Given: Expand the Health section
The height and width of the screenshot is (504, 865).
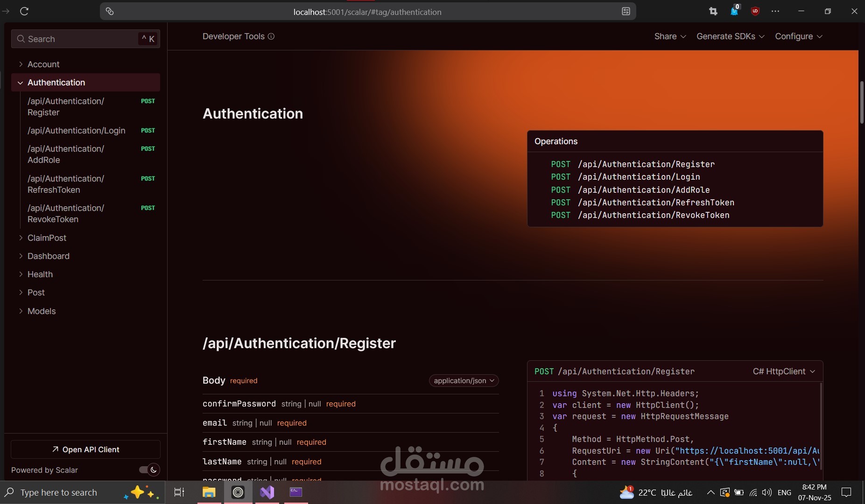Looking at the screenshot, I should click(85, 274).
